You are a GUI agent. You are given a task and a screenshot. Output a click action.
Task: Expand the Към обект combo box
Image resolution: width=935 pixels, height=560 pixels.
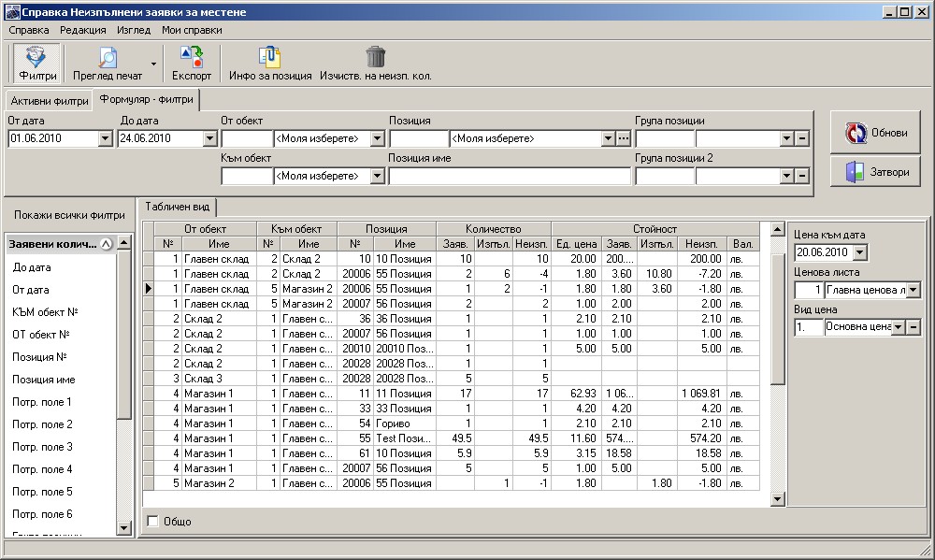(x=377, y=176)
